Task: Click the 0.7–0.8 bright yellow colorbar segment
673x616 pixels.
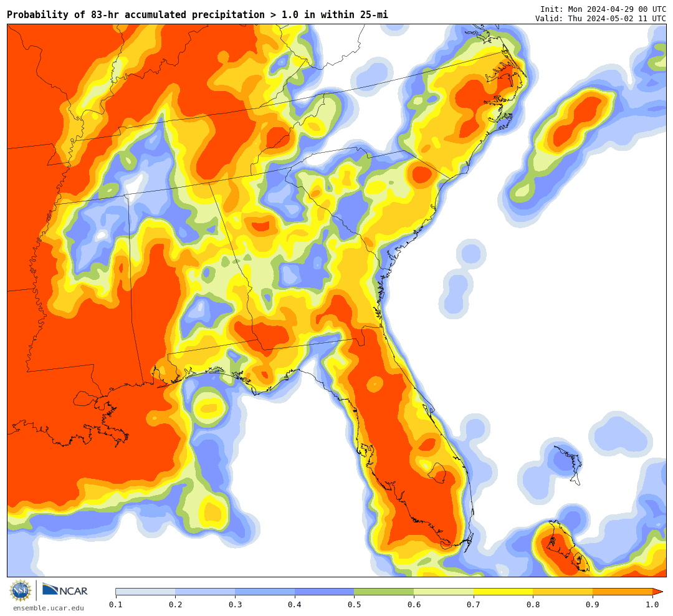Action: 504,592
